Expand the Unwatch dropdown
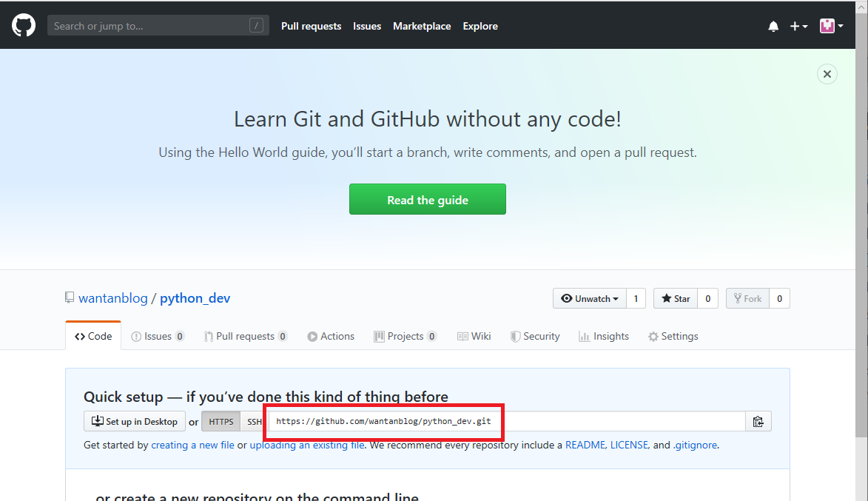868x501 pixels. (x=590, y=298)
